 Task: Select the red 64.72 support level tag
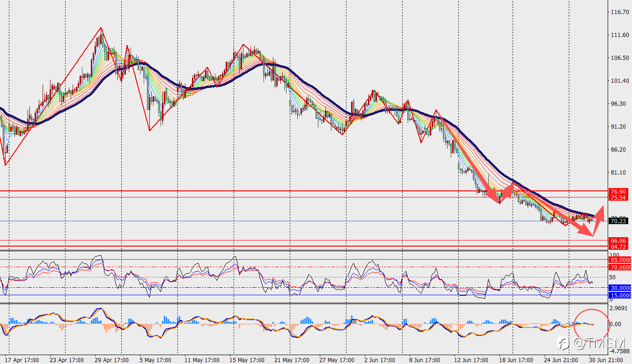coord(618,247)
